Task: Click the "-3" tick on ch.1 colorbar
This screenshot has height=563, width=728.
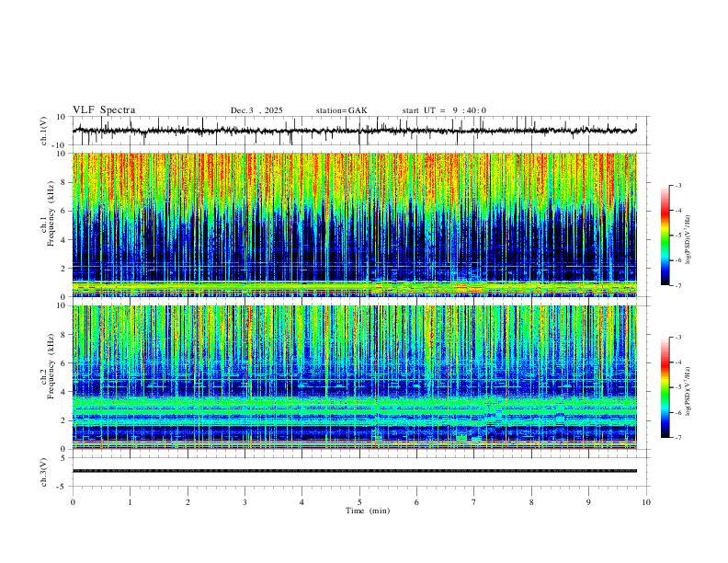Action: click(x=677, y=185)
